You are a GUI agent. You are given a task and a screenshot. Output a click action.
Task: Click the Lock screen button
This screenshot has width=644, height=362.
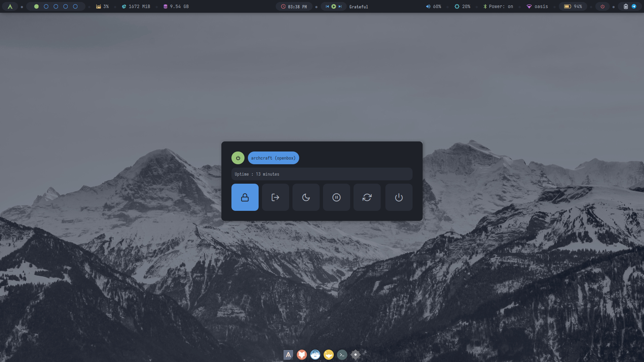(x=245, y=197)
